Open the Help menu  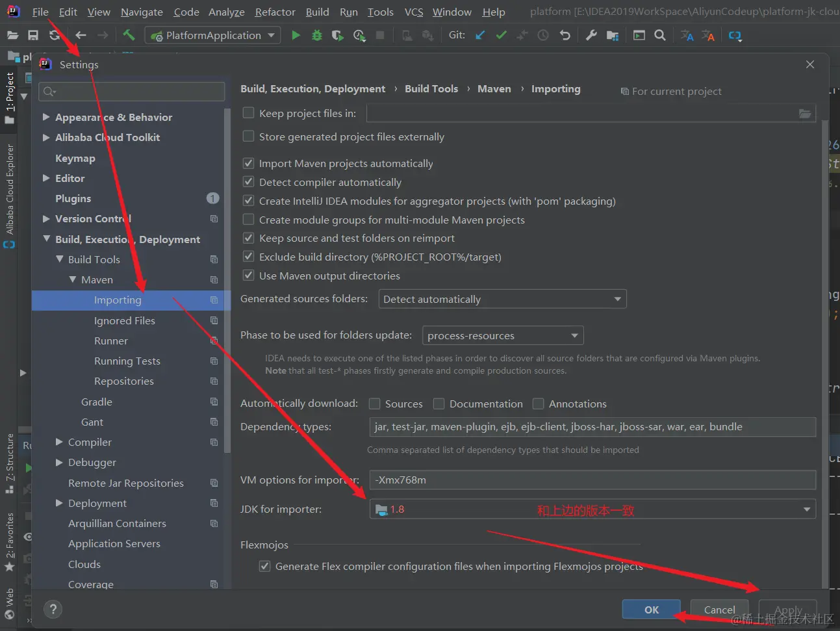tap(494, 12)
